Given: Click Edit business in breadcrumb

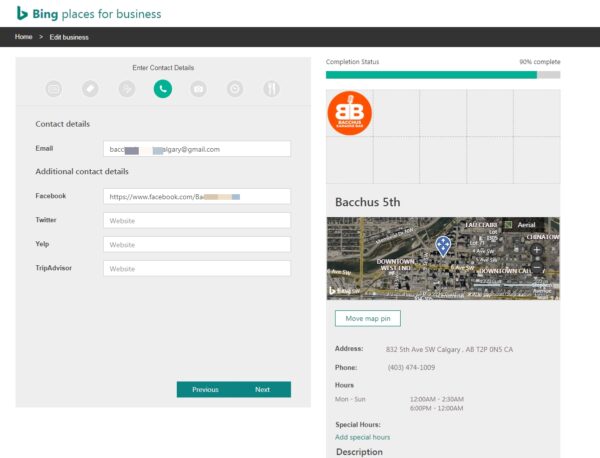Looking at the screenshot, I should pyautogui.click(x=69, y=37).
